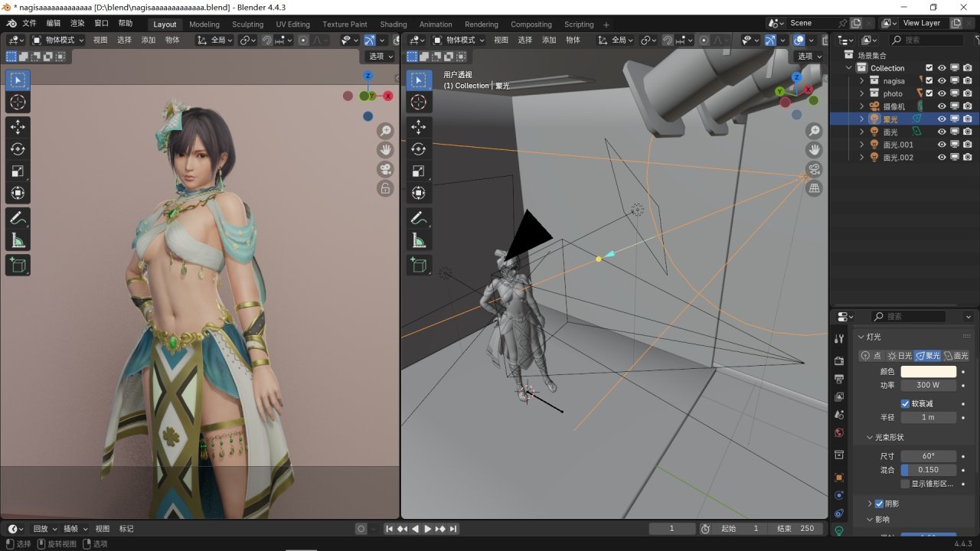Set light type to 面光
The image size is (980, 551).
click(x=956, y=356)
